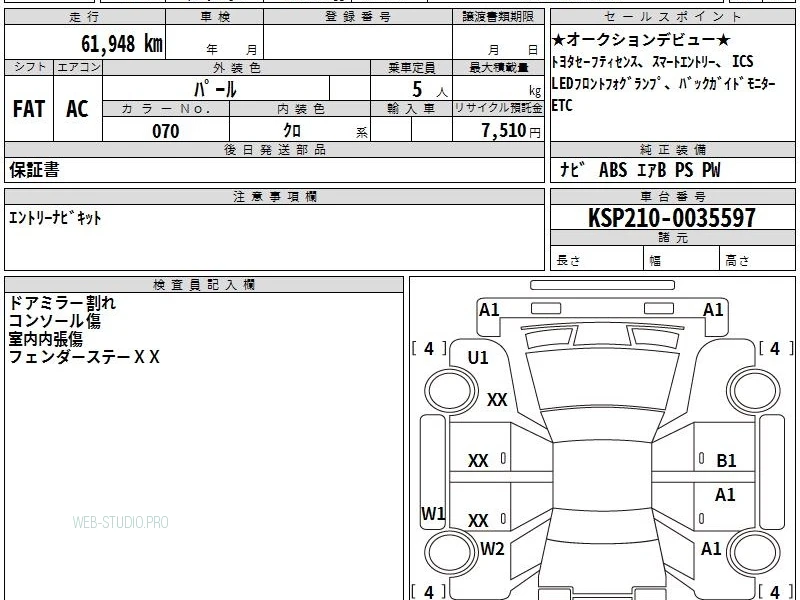
Task: Select the ★オークションデビュー★ line
Action: 641,40
